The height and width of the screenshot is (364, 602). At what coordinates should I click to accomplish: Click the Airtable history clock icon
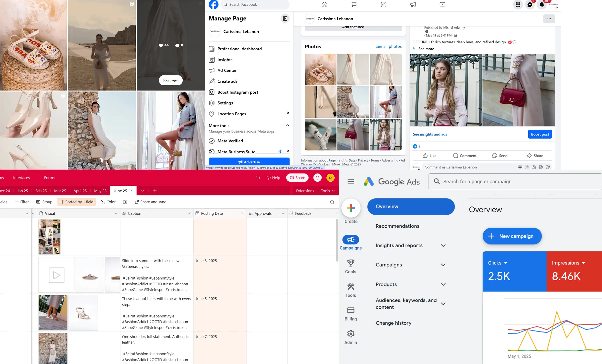[x=258, y=178]
